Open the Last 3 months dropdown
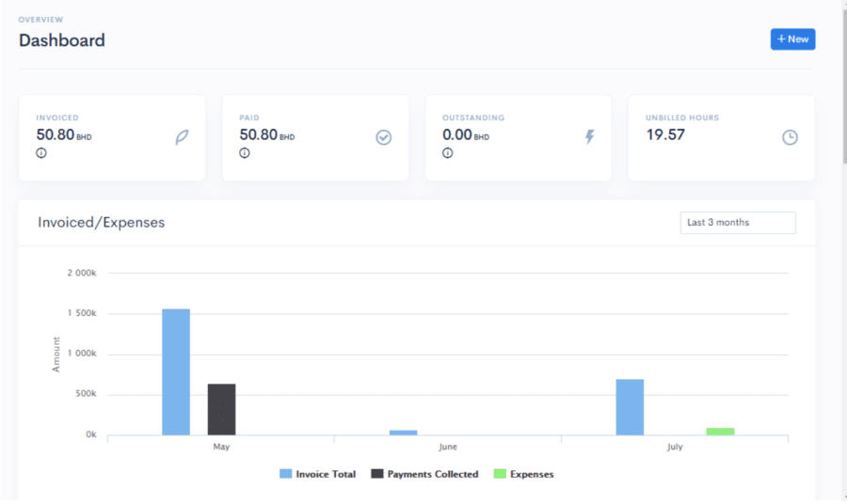847x504 pixels. [737, 223]
